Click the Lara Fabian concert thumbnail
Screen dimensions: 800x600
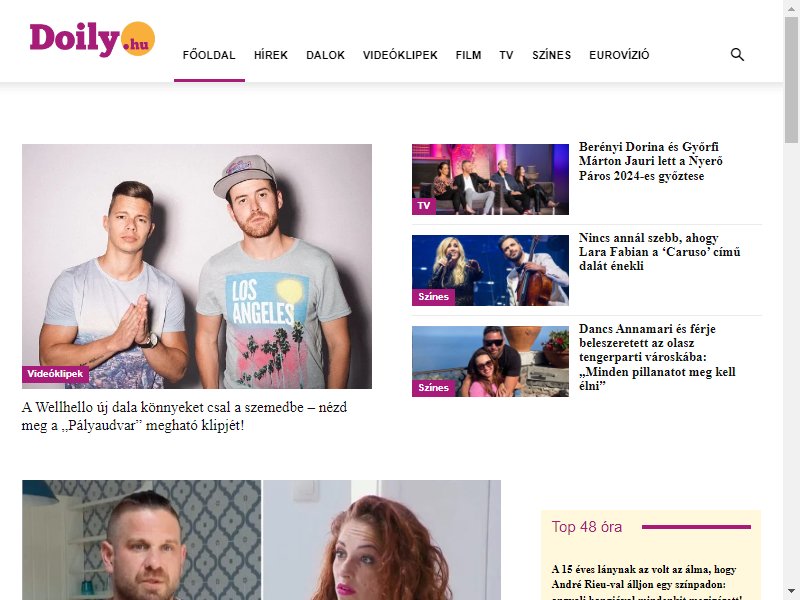(490, 270)
